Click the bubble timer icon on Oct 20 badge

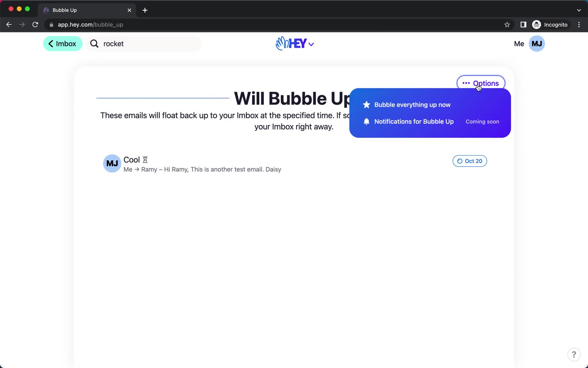tap(460, 161)
